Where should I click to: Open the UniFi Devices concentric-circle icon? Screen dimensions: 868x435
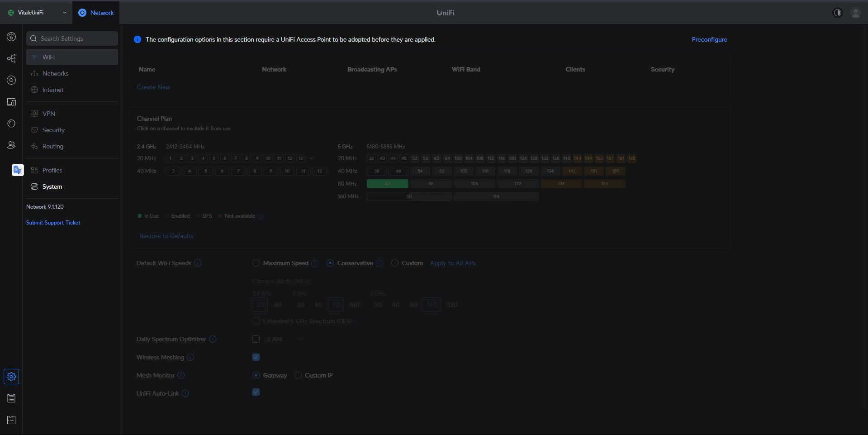click(11, 80)
